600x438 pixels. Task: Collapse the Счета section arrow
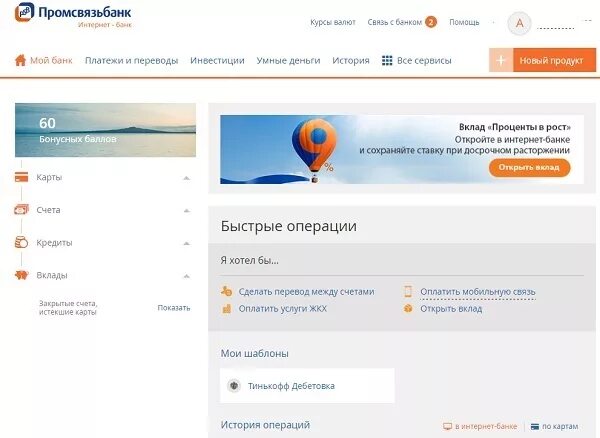[x=186, y=210]
